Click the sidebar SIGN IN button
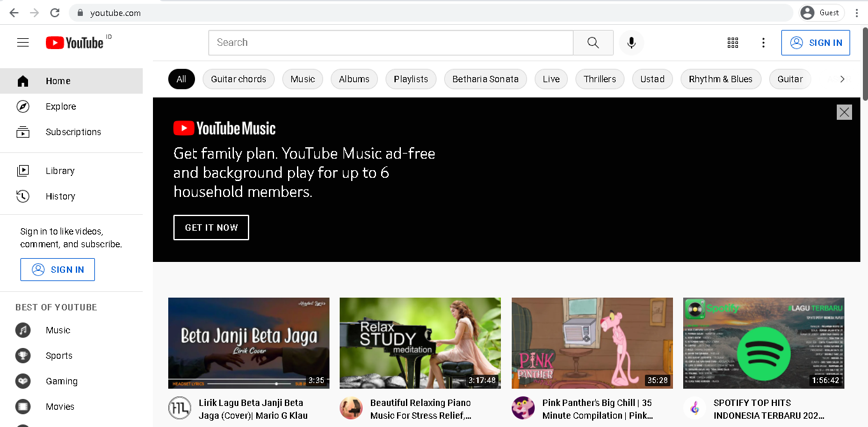The image size is (868, 427). 57,270
